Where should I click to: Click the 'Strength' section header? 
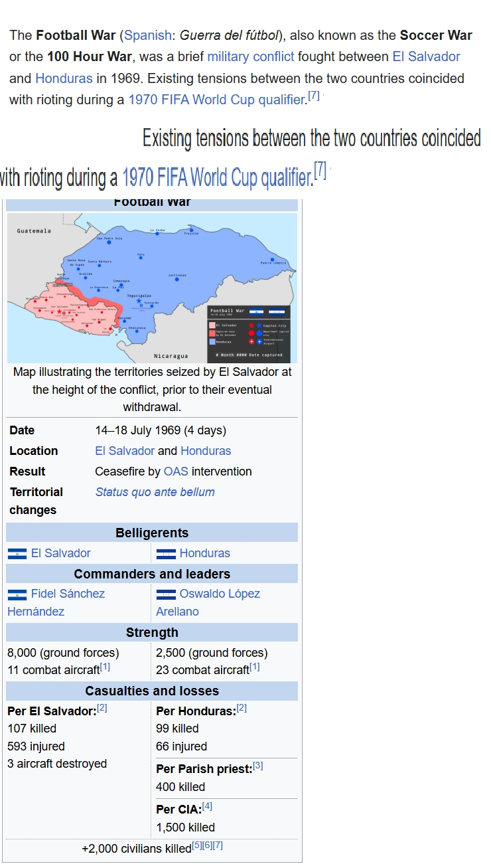tap(152, 632)
